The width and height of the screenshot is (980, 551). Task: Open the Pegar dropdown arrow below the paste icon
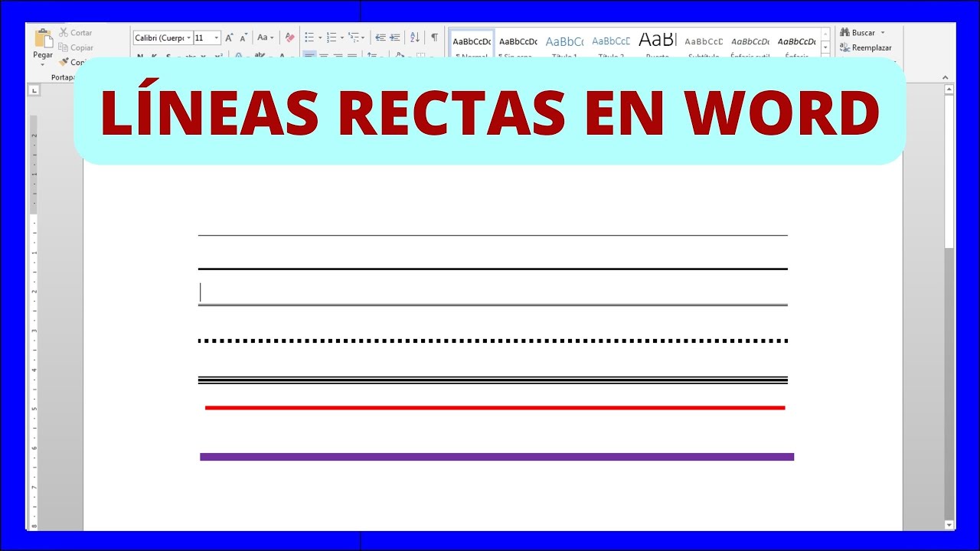pyautogui.click(x=43, y=64)
